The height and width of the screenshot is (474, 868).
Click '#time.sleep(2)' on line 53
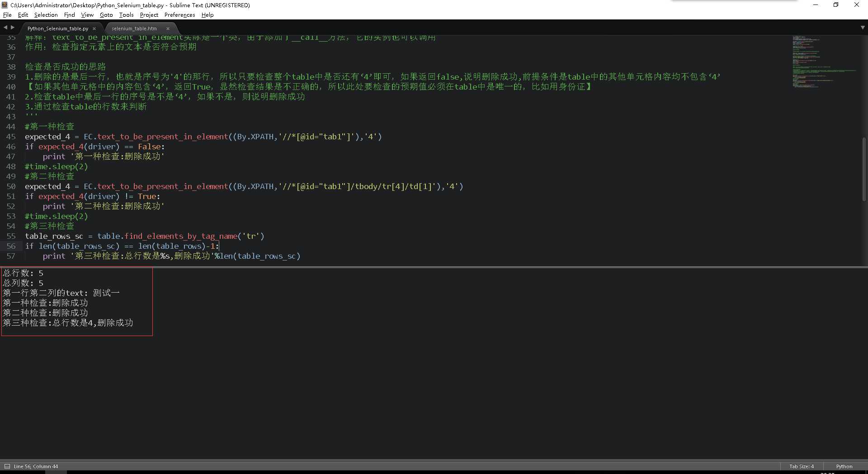(57, 216)
